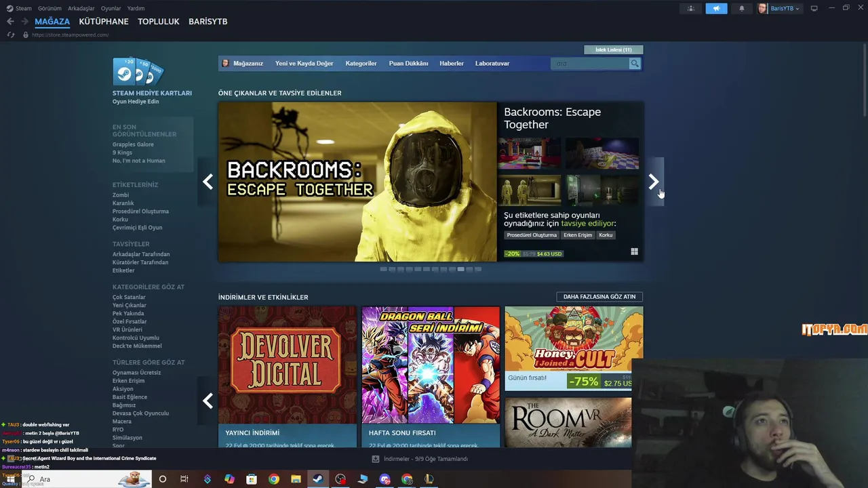This screenshot has height=488, width=868.
Task: Open İstek Listesi (11)
Action: click(614, 49)
